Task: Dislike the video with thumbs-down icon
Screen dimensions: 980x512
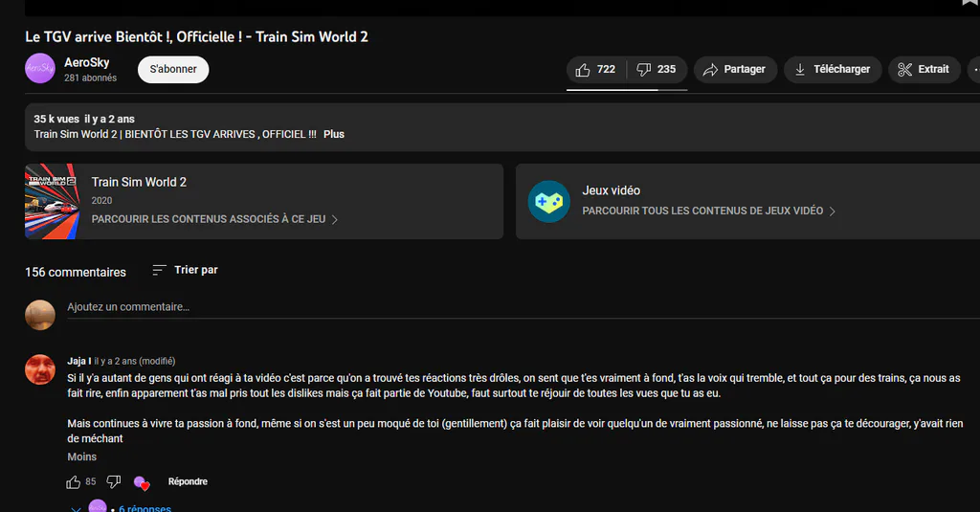Action: tap(657, 70)
